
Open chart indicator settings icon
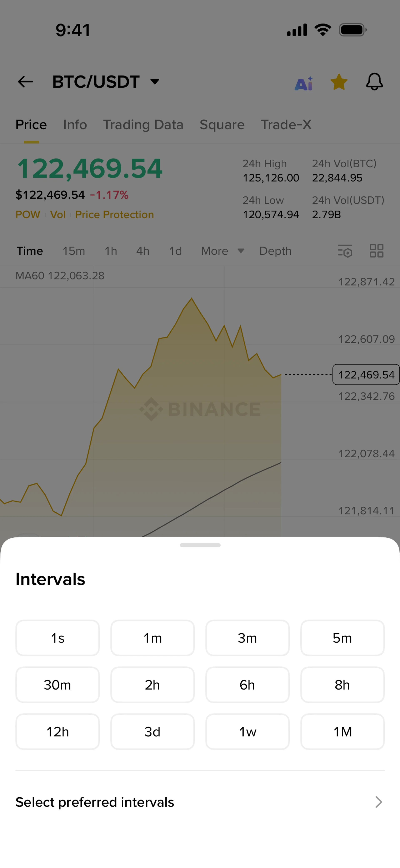tap(345, 251)
